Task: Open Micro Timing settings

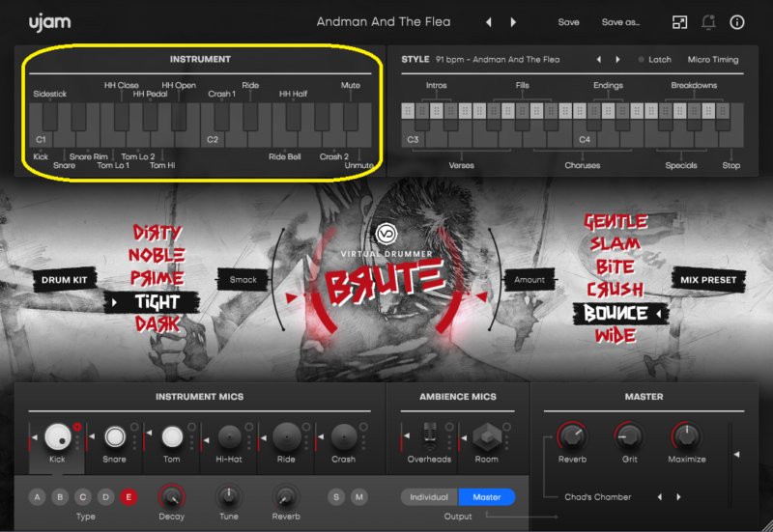Action: (713, 60)
